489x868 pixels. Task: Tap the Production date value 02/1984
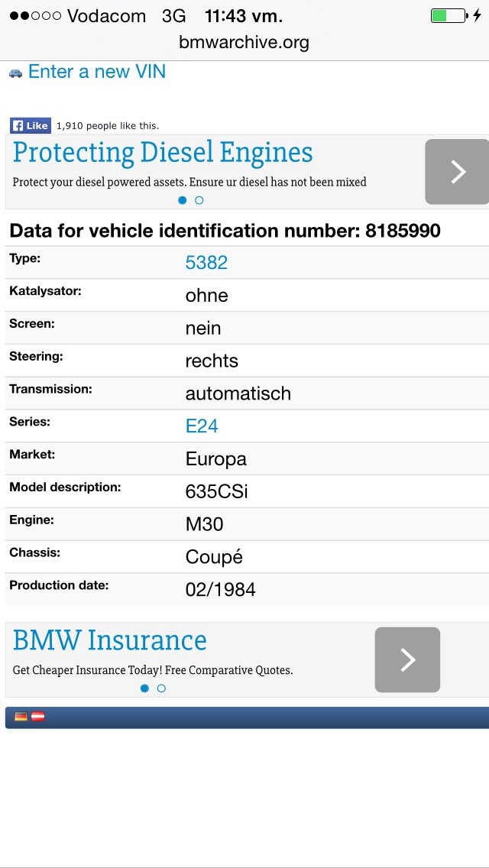(220, 590)
